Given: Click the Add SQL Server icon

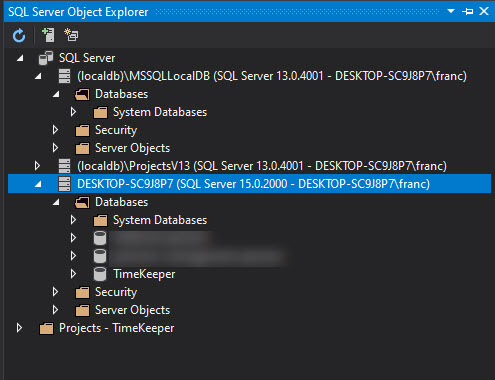Looking at the screenshot, I should tap(48, 35).
